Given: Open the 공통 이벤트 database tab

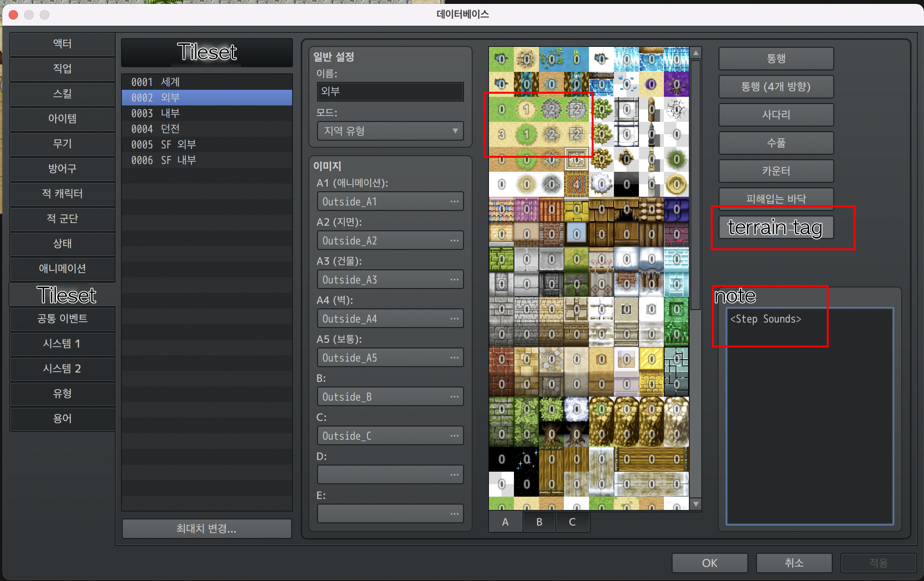Looking at the screenshot, I should point(62,319).
